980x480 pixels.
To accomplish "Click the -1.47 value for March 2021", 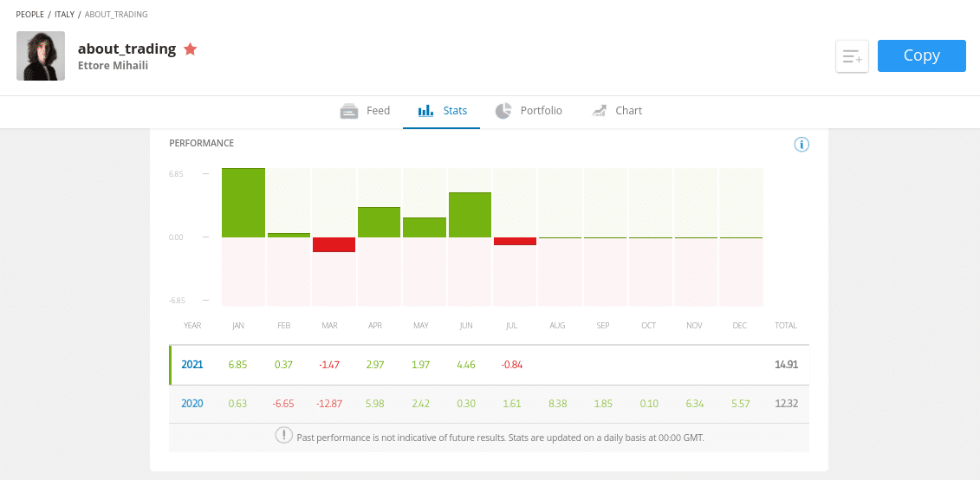I will click(x=328, y=365).
